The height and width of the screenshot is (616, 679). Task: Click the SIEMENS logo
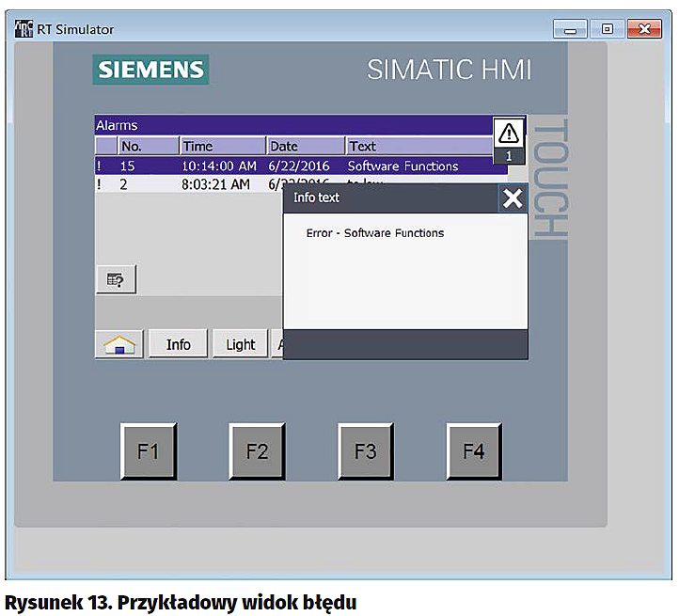point(150,70)
